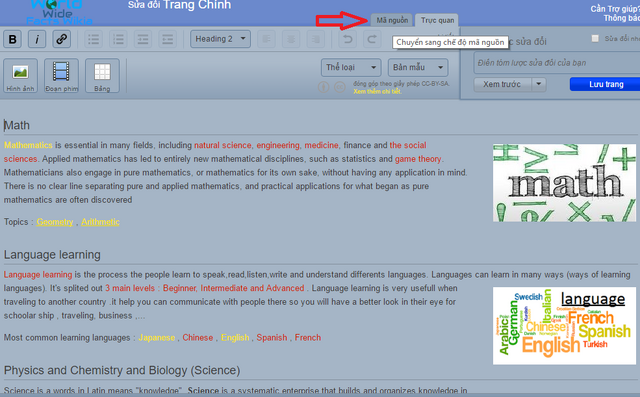Insert a video with Đoạn phim
Screen dimensions: 640x397
pos(61,75)
